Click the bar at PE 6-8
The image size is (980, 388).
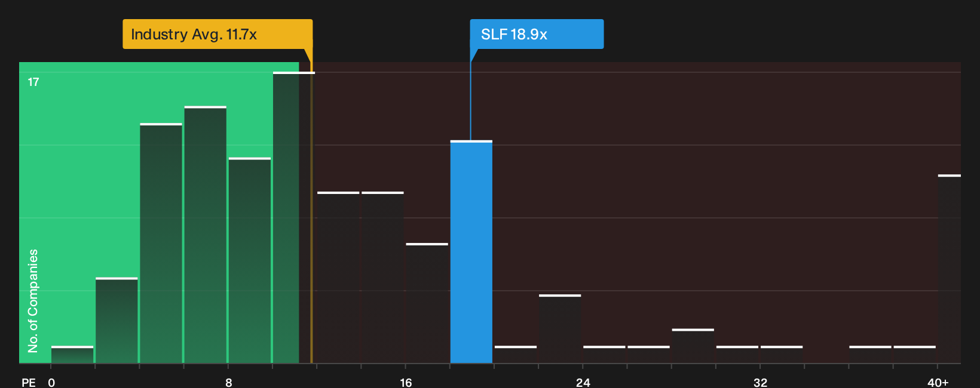tap(206, 235)
